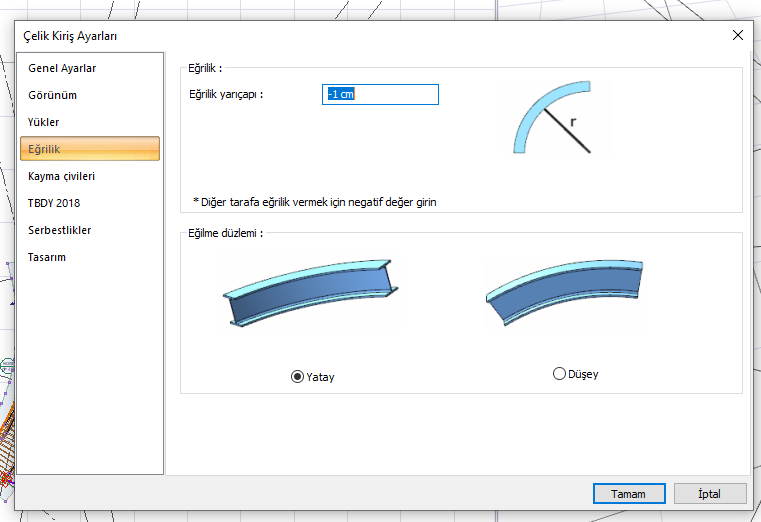761x522 pixels.
Task: Select Yükler in the sidebar list
Action: [44, 122]
